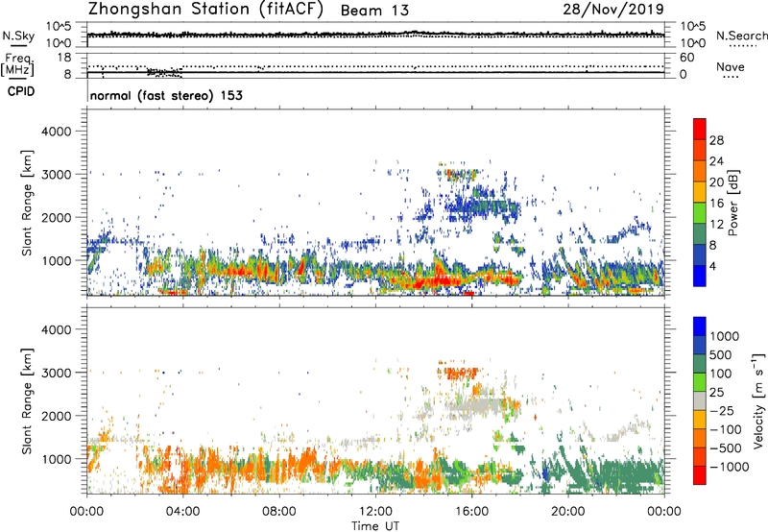768x532 pixels.
Task: Click the power colorbar value '16'
Action: (x=716, y=204)
